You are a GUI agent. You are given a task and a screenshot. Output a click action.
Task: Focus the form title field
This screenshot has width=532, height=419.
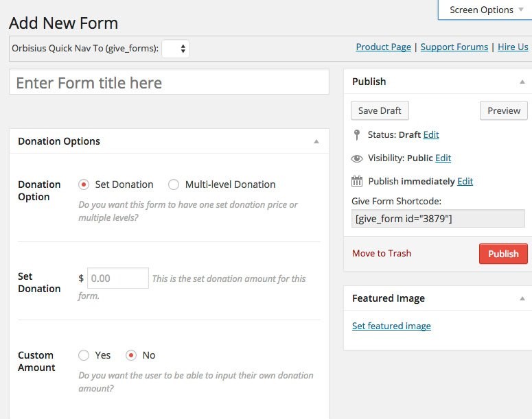click(x=169, y=82)
